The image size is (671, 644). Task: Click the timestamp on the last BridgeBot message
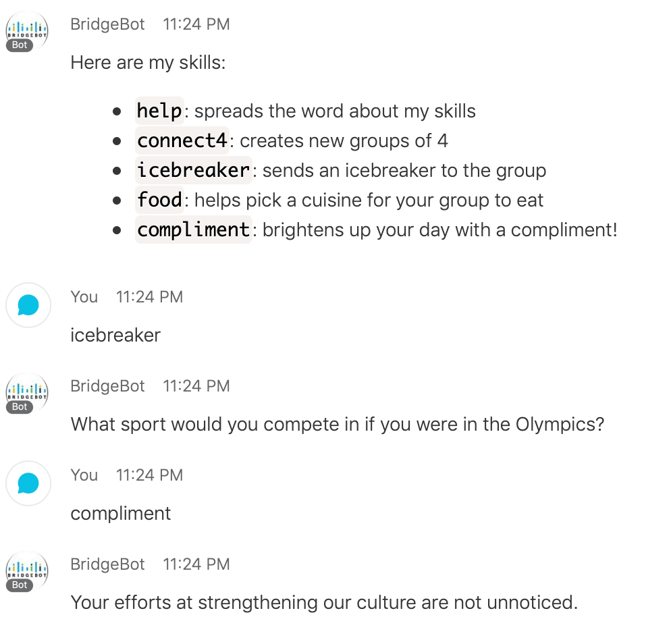[196, 564]
